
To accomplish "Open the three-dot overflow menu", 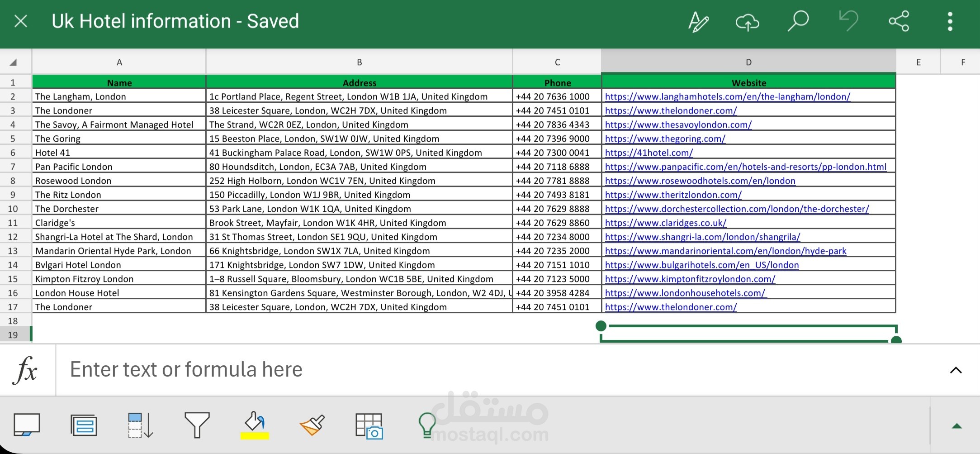I will 950,21.
